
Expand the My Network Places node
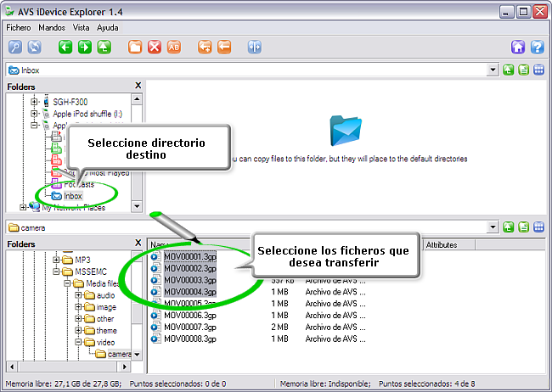23,207
